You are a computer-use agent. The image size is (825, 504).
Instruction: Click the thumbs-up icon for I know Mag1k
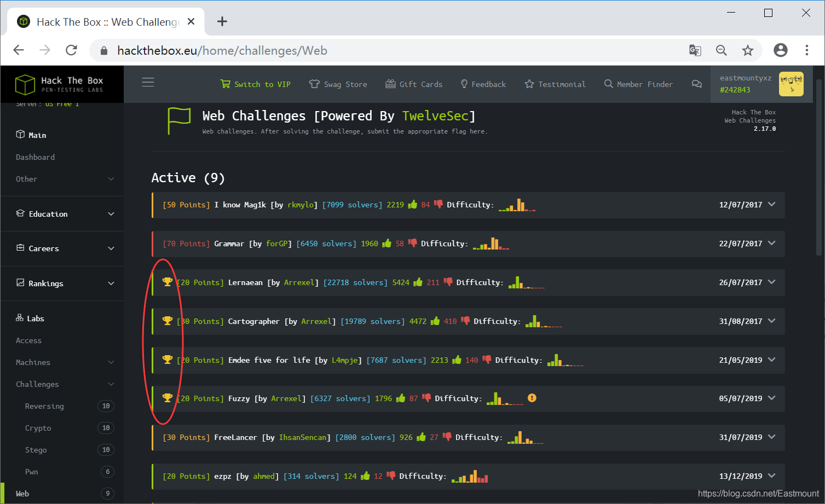413,204
